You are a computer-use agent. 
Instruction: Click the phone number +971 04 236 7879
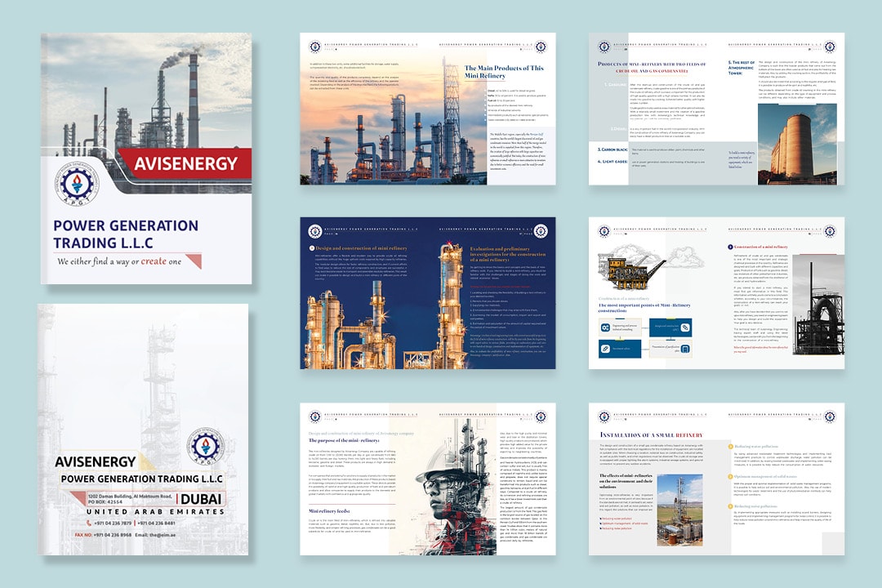113,523
